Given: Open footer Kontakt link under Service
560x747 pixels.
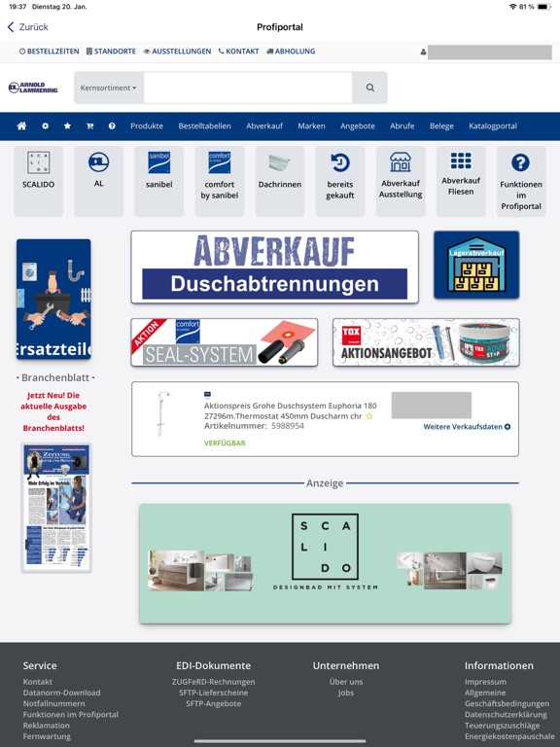Looking at the screenshot, I should coord(38,682).
